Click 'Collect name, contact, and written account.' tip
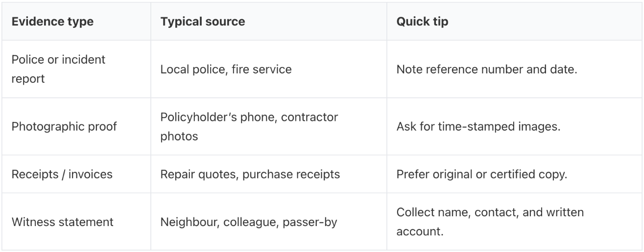The height and width of the screenshot is (252, 644). coord(490,222)
